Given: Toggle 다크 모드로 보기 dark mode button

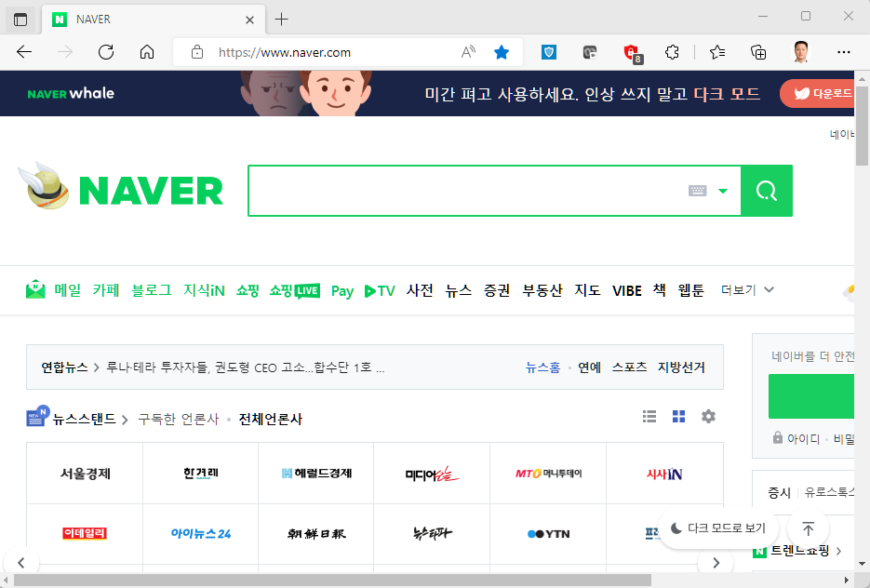Looking at the screenshot, I should tap(718, 528).
